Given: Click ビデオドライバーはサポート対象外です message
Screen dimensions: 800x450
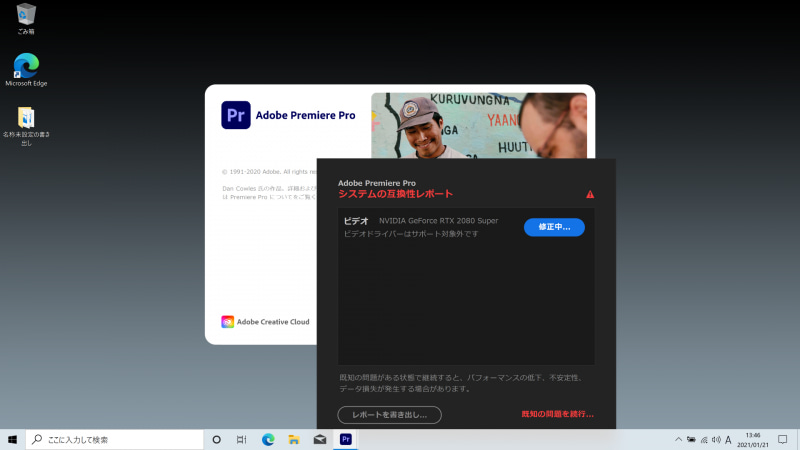Looking at the screenshot, I should [411, 234].
